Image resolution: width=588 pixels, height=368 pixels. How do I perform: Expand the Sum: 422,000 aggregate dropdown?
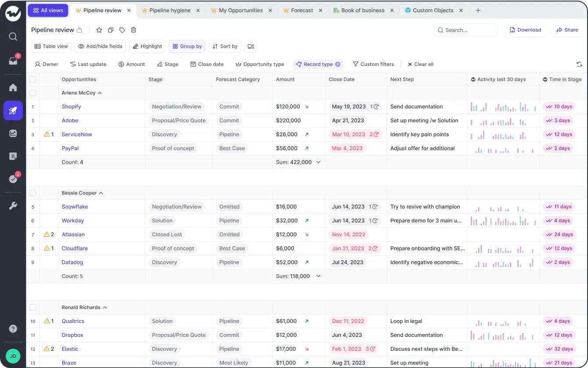(x=319, y=162)
